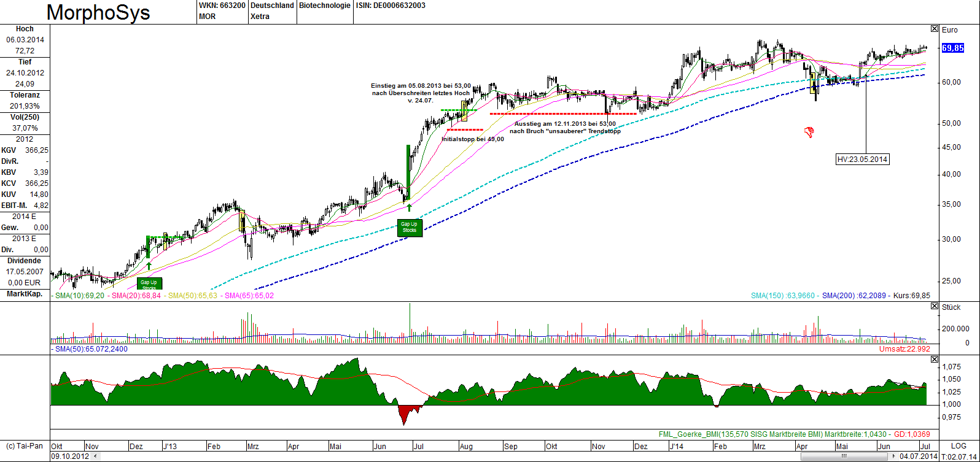The width and height of the screenshot is (980, 462).
Task: Click the Euro axis label
Action: tap(950, 29)
